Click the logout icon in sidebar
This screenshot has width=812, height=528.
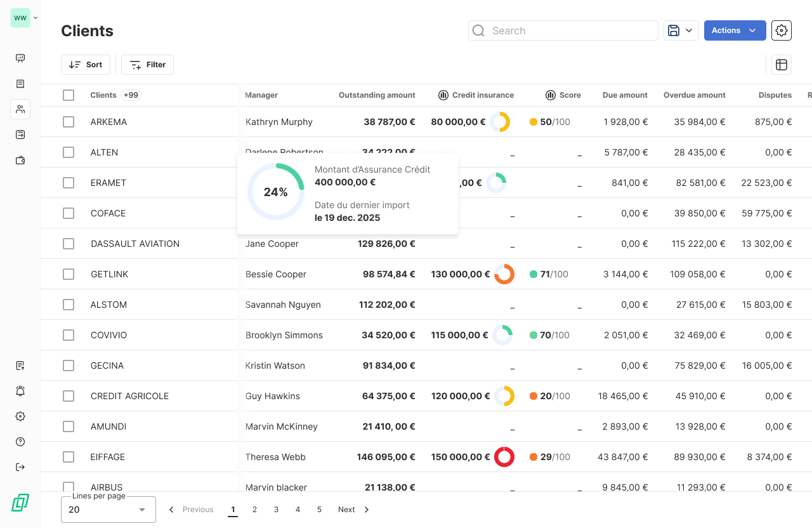tap(20, 467)
